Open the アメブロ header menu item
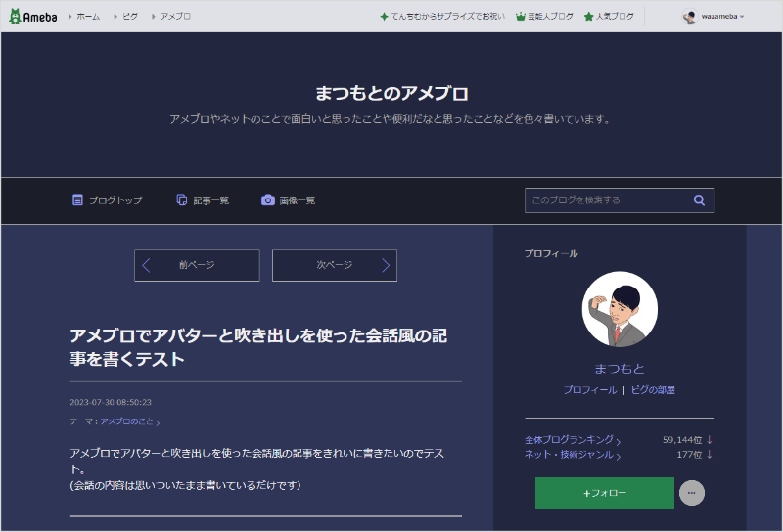The height and width of the screenshot is (532, 783). point(175,17)
